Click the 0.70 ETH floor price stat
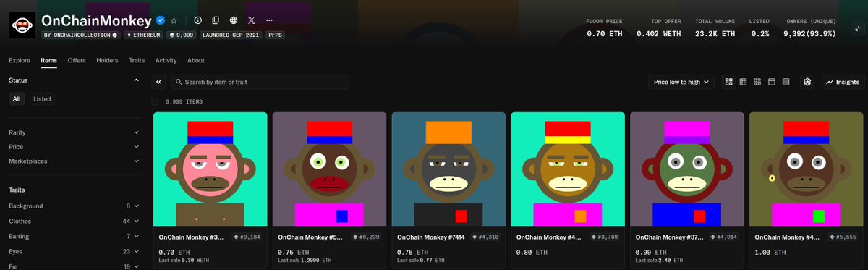The image size is (868, 270). coord(604,28)
